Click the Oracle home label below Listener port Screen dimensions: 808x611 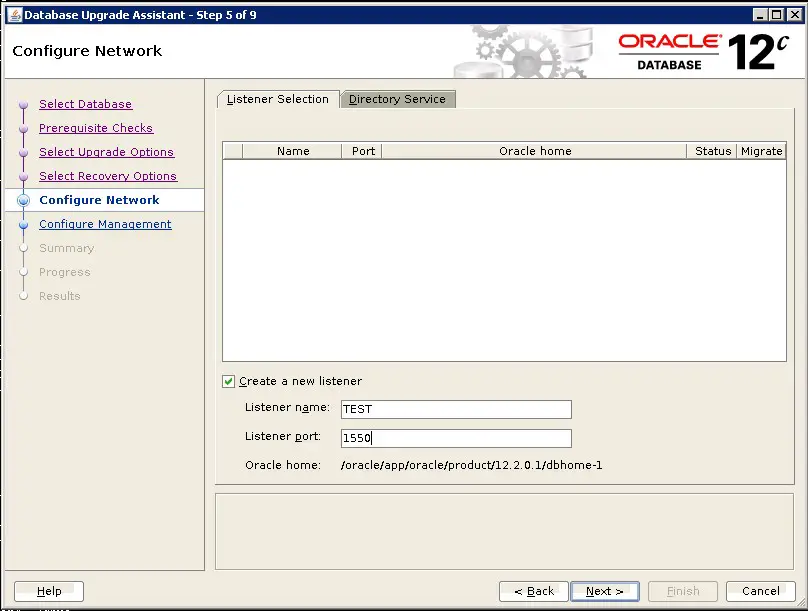click(283, 465)
